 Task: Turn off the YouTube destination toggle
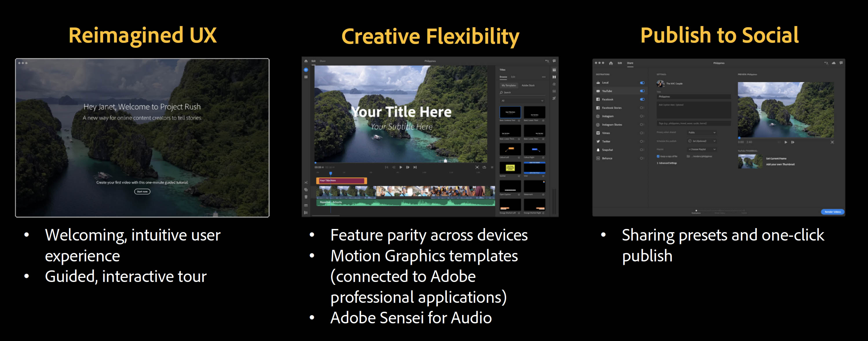point(642,91)
